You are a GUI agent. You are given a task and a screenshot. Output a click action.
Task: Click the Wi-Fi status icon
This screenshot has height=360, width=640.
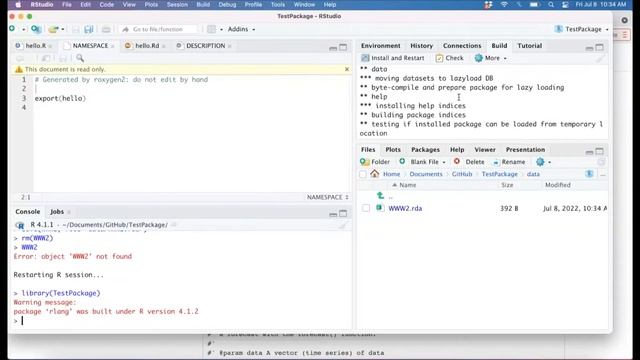504,5
